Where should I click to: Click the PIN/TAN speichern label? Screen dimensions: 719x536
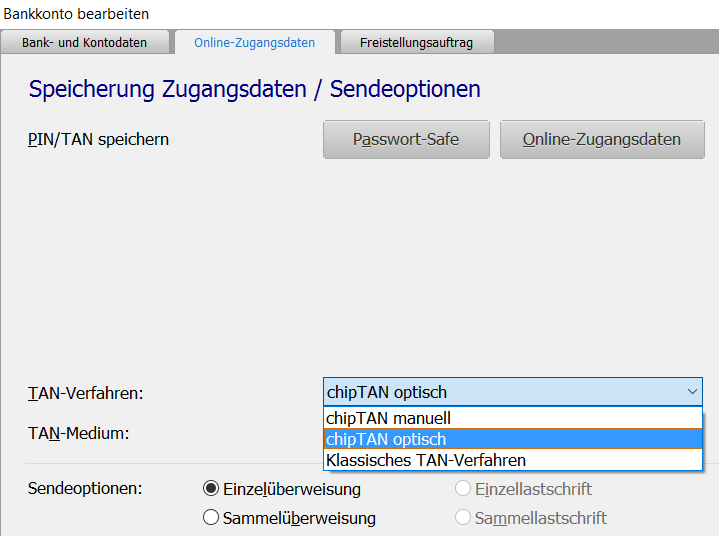coord(98,139)
